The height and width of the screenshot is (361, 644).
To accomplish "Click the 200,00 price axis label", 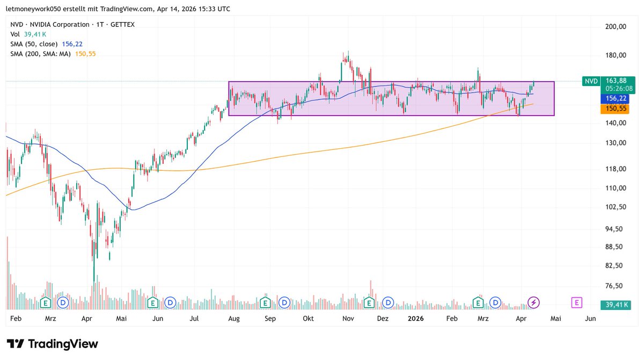I will click(616, 27).
